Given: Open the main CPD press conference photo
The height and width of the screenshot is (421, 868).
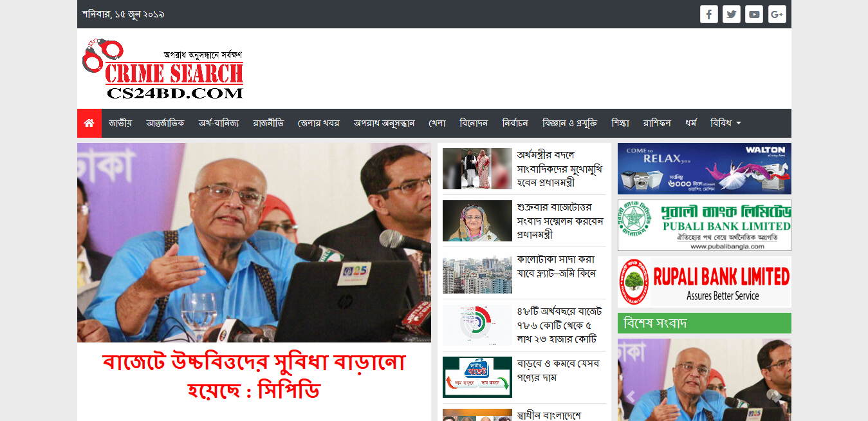Looking at the screenshot, I should (254, 243).
